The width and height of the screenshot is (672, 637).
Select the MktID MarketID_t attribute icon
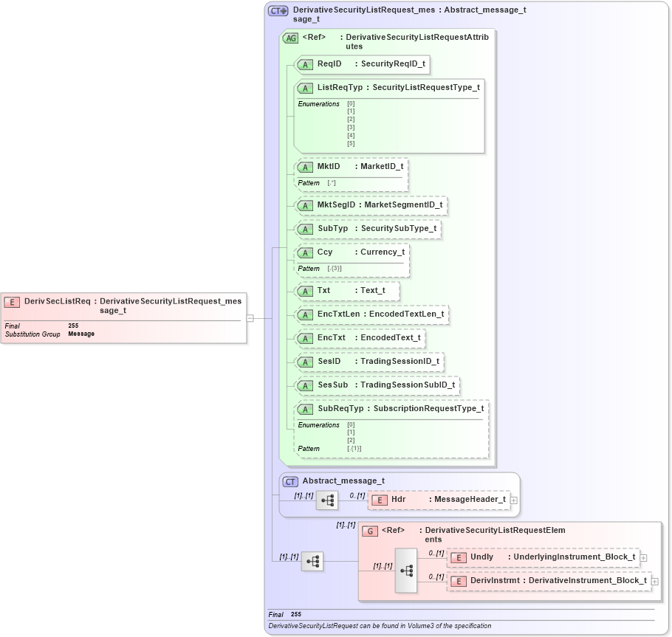(304, 167)
